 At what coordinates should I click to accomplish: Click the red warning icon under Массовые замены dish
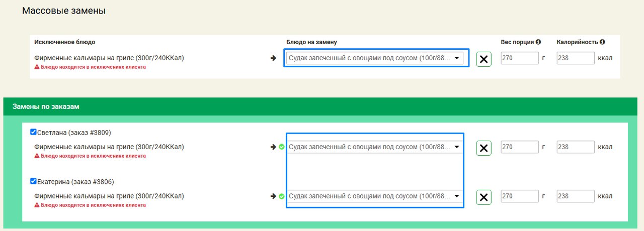click(37, 67)
